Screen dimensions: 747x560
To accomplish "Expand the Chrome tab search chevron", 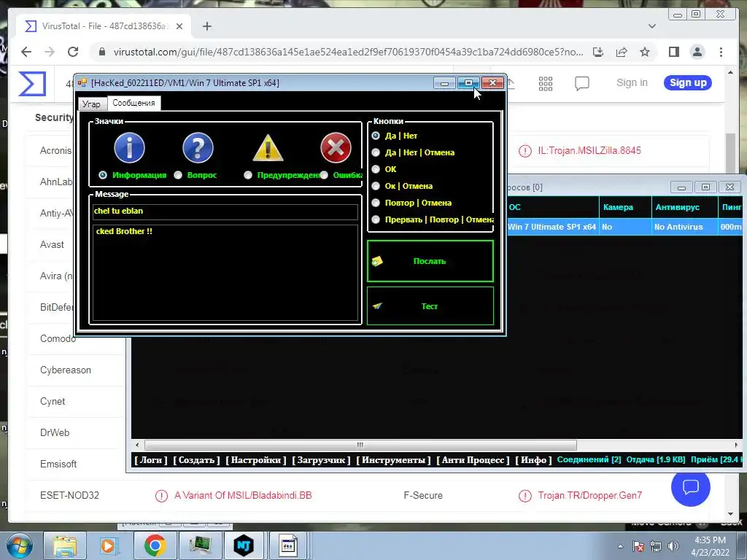I will click(x=652, y=26).
